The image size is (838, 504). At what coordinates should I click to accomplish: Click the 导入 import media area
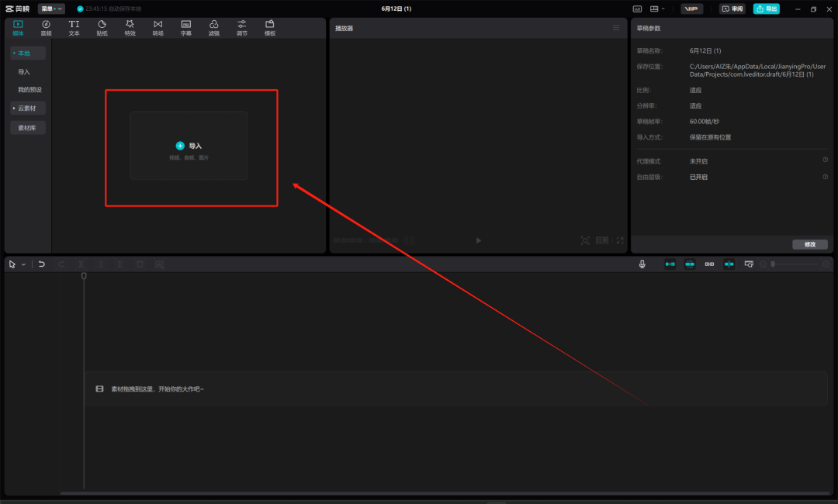point(189,146)
